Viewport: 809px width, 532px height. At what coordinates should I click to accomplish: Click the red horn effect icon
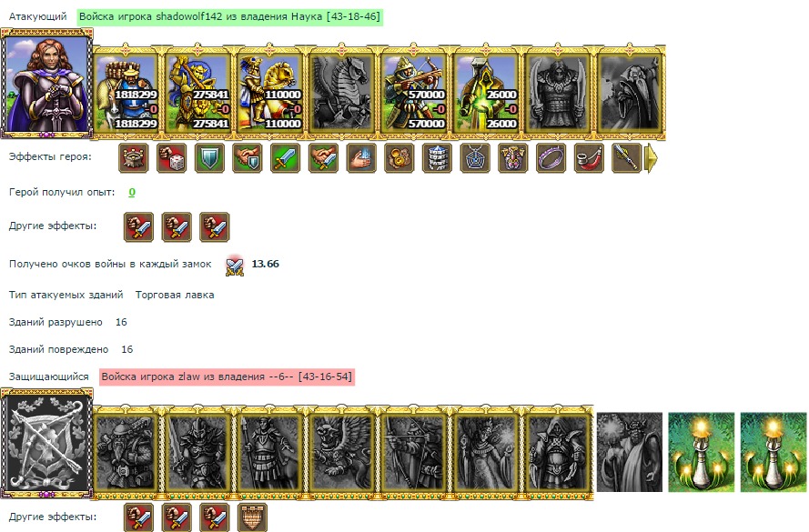coord(589,157)
